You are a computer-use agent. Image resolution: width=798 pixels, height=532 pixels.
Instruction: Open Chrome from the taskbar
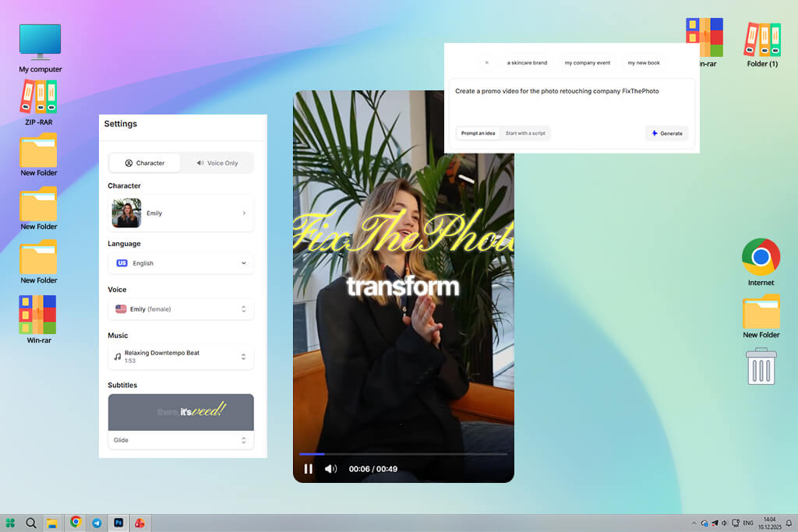tap(76, 523)
